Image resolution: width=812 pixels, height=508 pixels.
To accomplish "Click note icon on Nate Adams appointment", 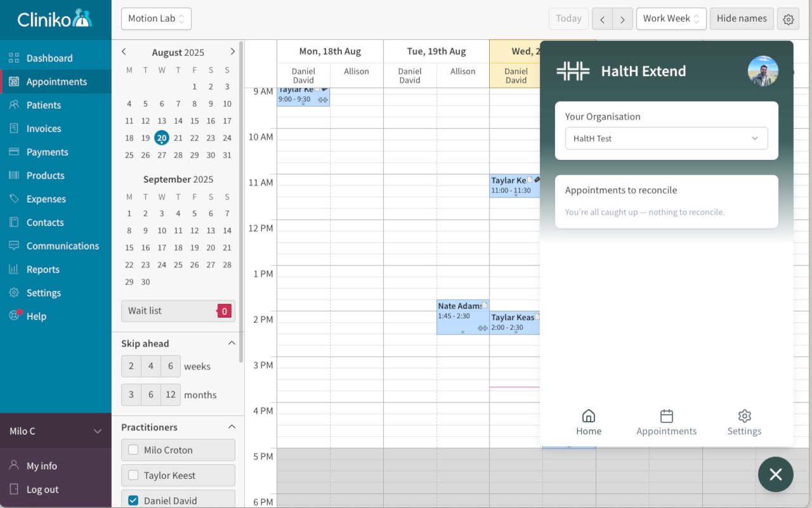I will 485,305.
